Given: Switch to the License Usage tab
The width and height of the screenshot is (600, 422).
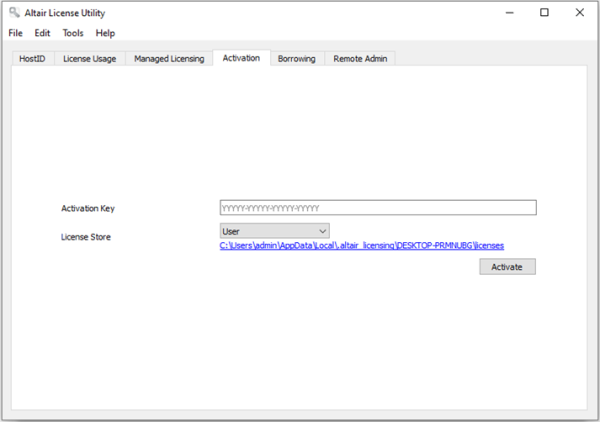Looking at the screenshot, I should pos(90,59).
